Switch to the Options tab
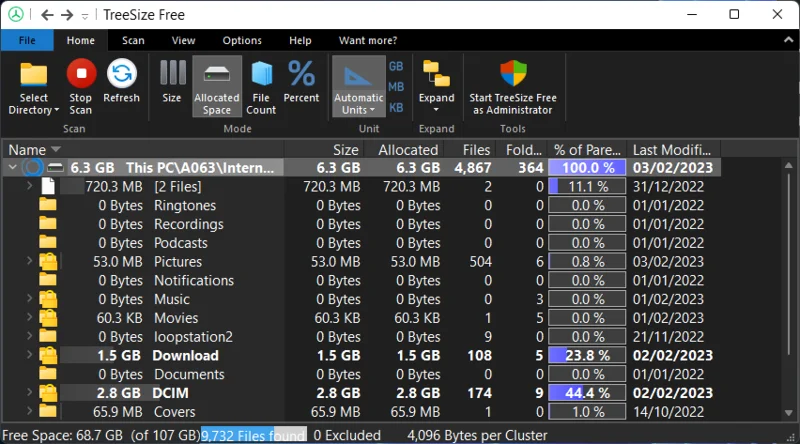 [x=242, y=40]
